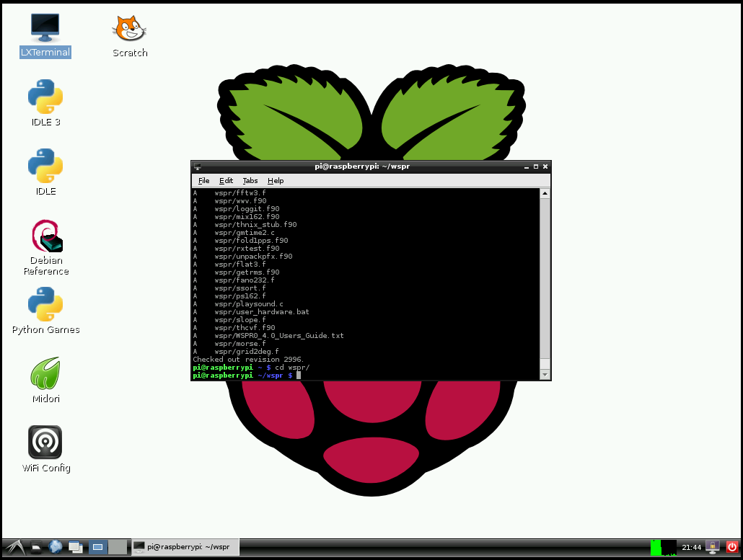
Task: Minimize the LXTerminal window
Action: [527, 166]
